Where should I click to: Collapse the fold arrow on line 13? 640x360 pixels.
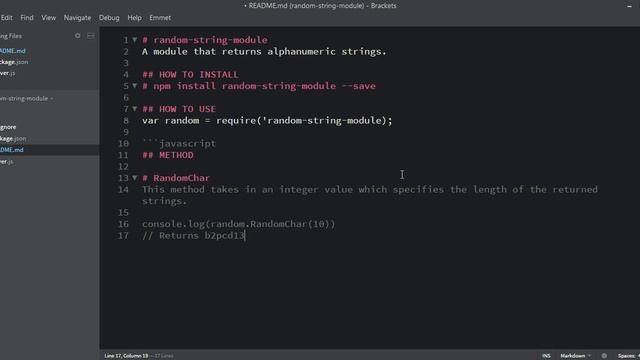pyautogui.click(x=135, y=178)
